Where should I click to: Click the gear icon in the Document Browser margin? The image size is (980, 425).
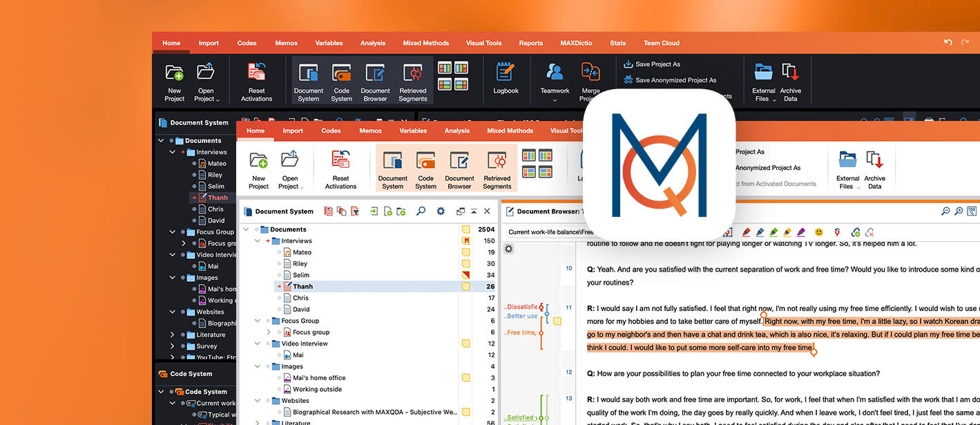[x=509, y=249]
